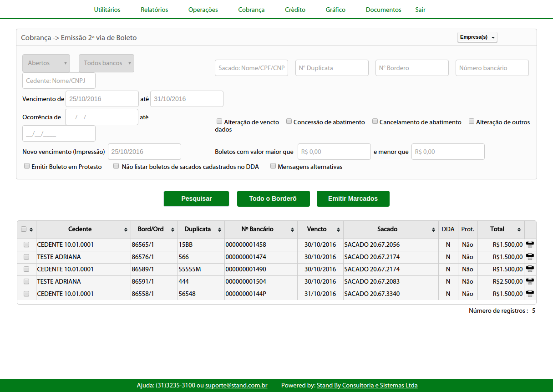Viewport: 553px width, 392px height.
Task: Sort table by Sacado column
Action: pos(391,229)
